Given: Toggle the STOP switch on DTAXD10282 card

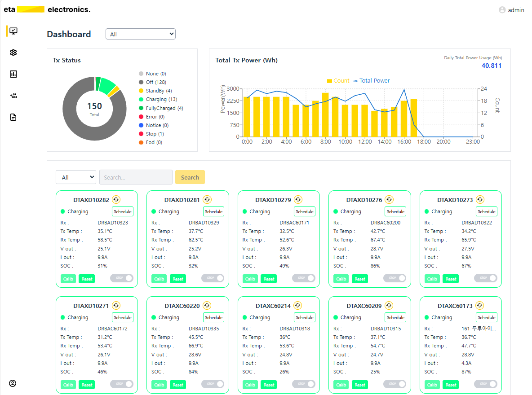Looking at the screenshot, I should coord(122,278).
